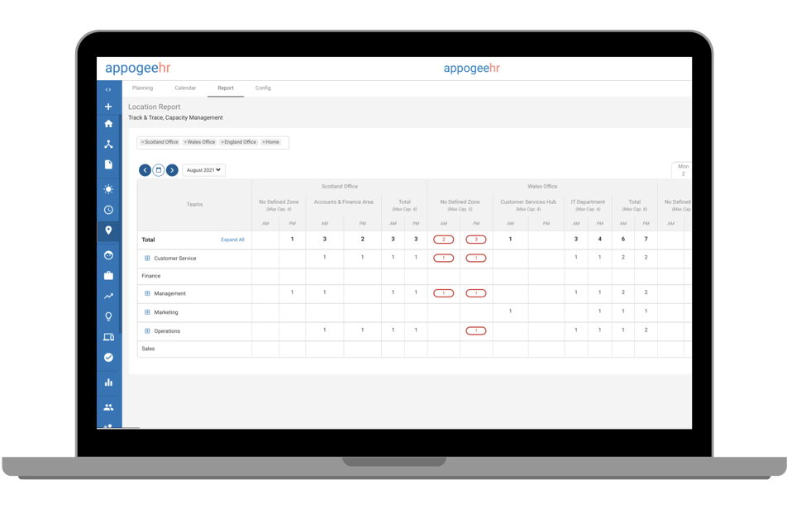Viewport: 787px width, 532px height.
Task: Click the Mon 2 day header
Action: [683, 170]
